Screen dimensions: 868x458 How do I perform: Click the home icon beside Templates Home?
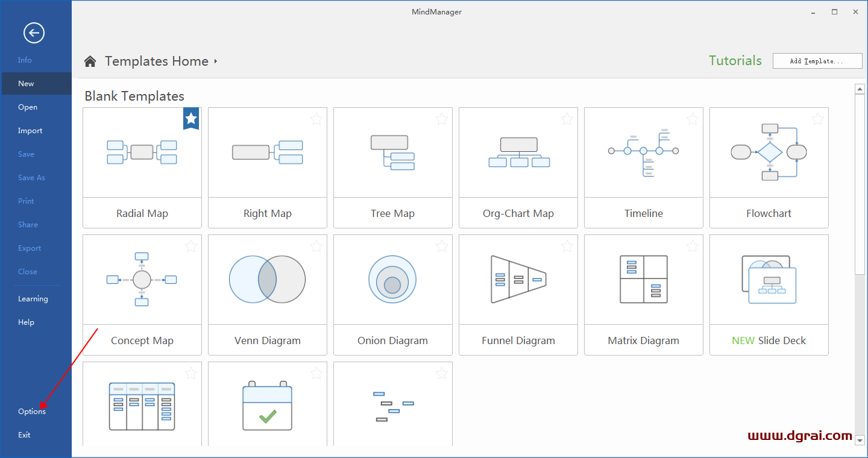coord(90,61)
